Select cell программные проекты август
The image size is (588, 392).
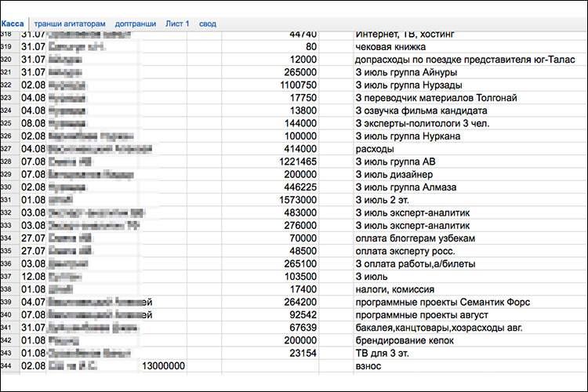point(470,314)
